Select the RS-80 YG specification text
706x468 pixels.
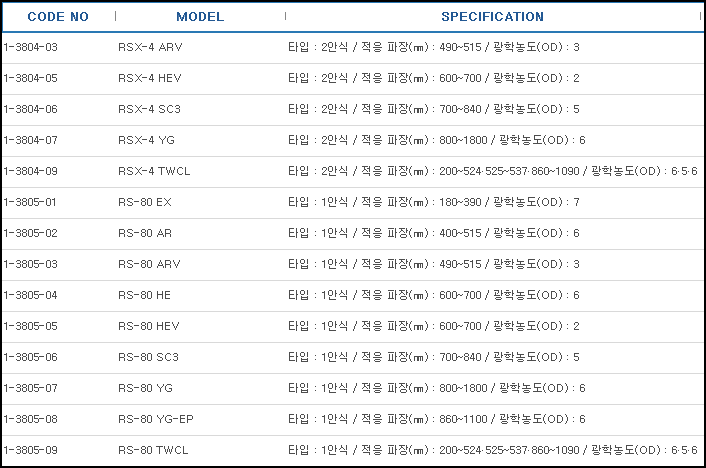coord(436,388)
